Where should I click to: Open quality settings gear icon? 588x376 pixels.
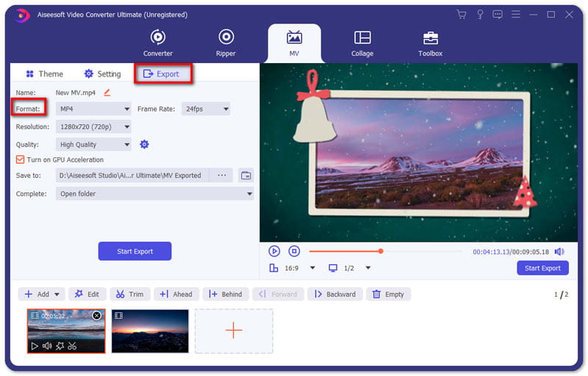144,144
